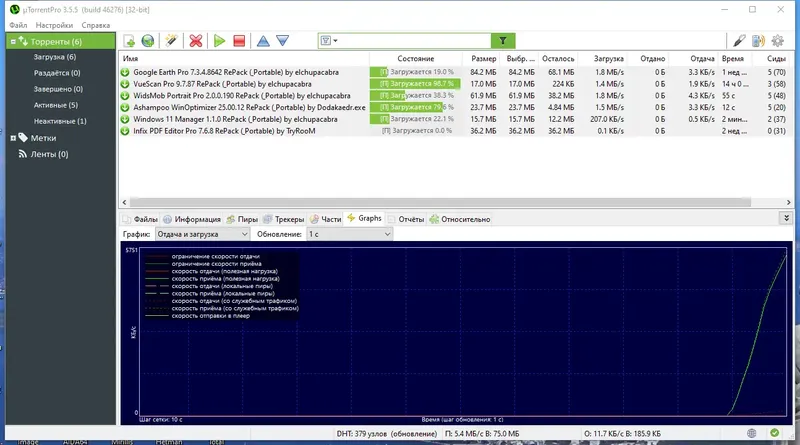Switch to the Информация tab

(192, 219)
